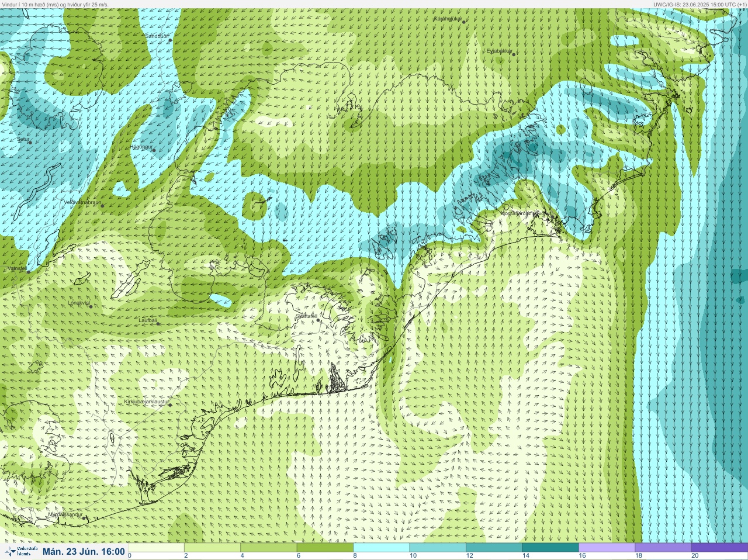Click the Kirkjubæjarklaustur station label
The image size is (748, 560).
(147, 402)
